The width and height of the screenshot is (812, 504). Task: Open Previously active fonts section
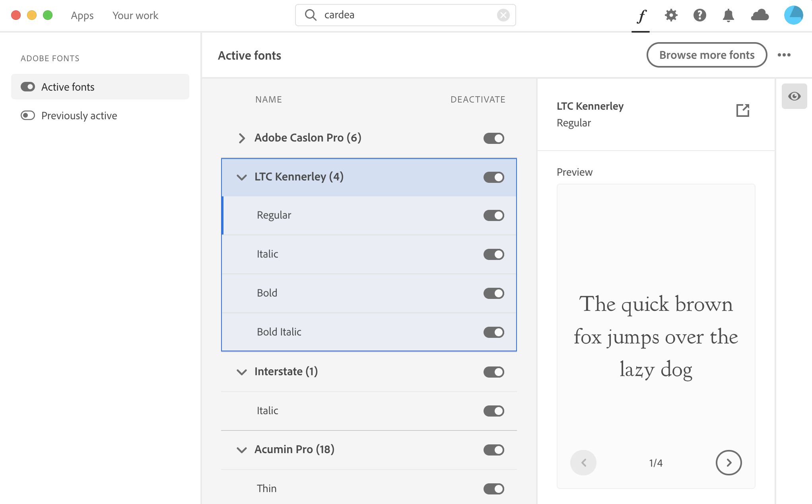click(x=79, y=116)
